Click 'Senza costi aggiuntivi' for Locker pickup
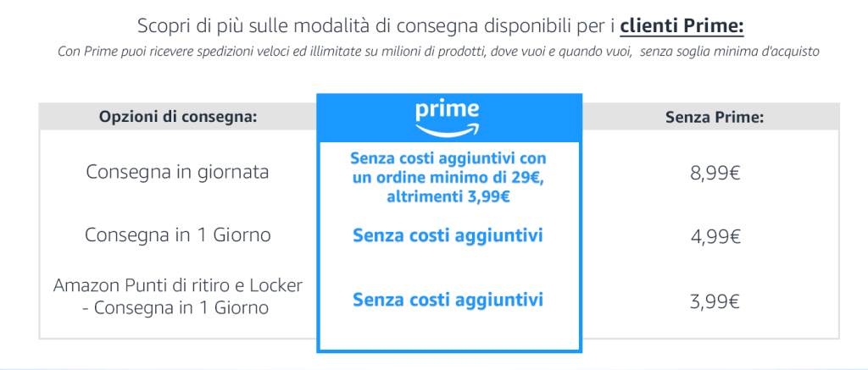 point(448,299)
